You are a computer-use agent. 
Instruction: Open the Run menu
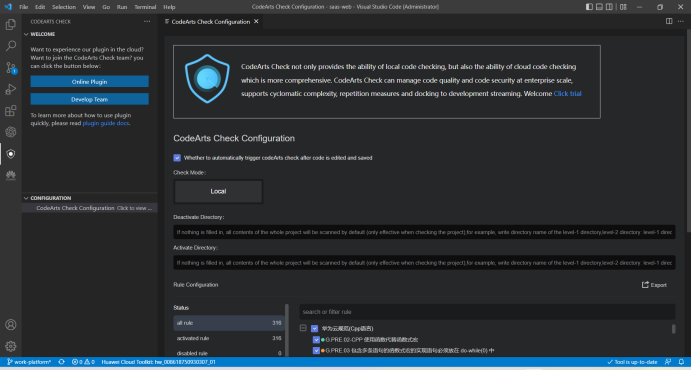(122, 7)
